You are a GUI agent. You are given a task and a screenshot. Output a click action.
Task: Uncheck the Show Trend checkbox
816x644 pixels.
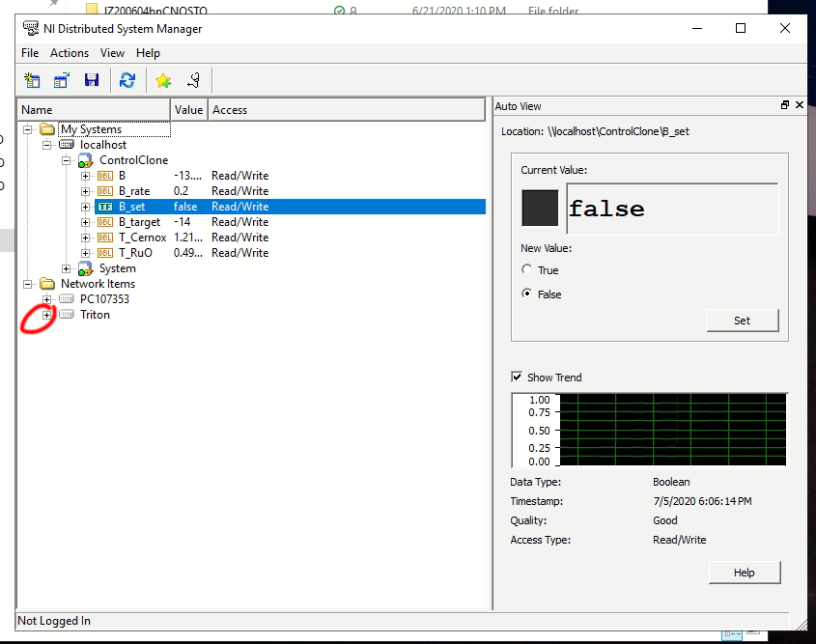point(517,377)
